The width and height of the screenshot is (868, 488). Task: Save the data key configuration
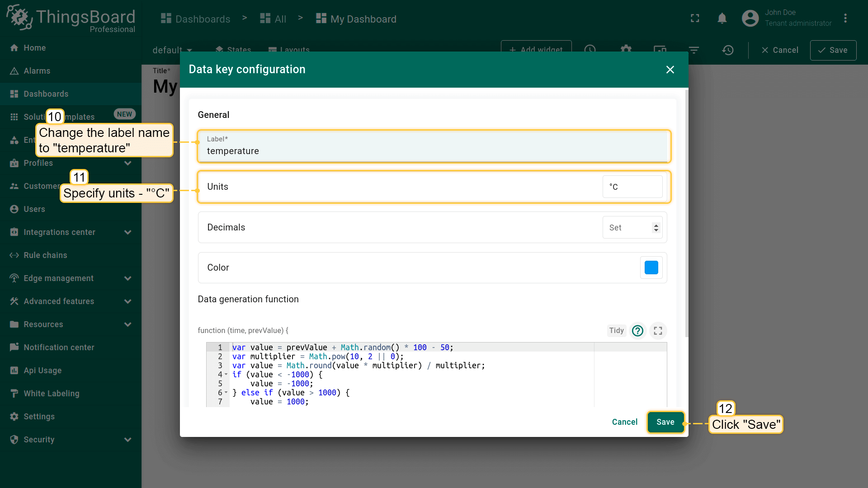click(x=665, y=422)
